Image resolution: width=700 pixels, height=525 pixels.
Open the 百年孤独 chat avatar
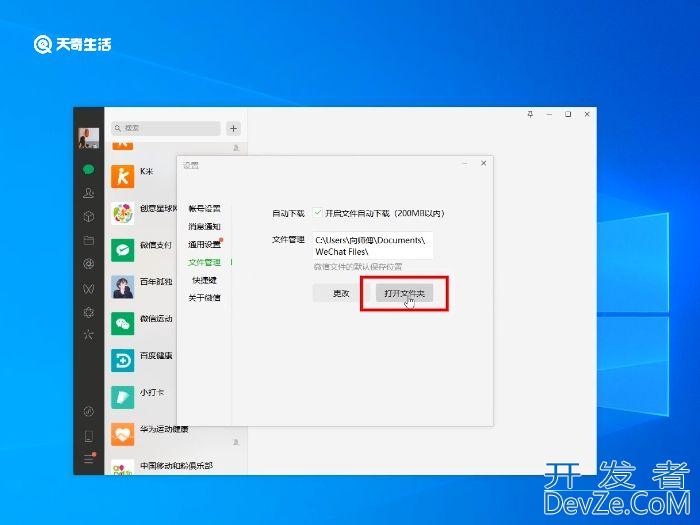click(122, 287)
